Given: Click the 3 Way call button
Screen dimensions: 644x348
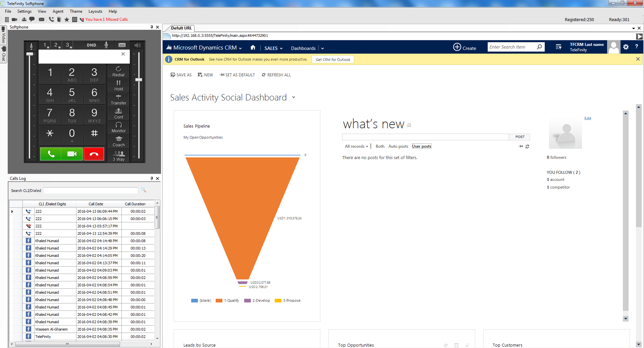Looking at the screenshot, I should (118, 156).
